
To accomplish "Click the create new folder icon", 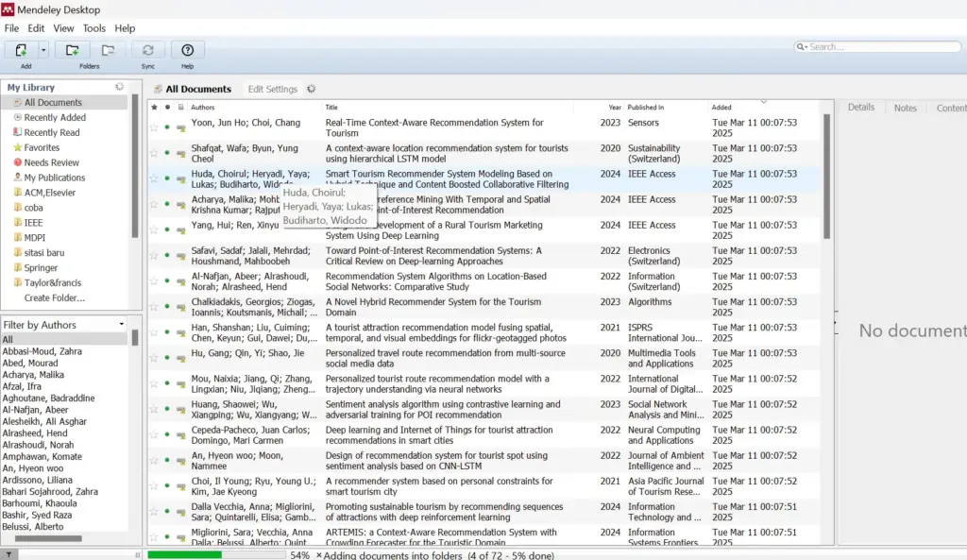I will pyautogui.click(x=72, y=50).
